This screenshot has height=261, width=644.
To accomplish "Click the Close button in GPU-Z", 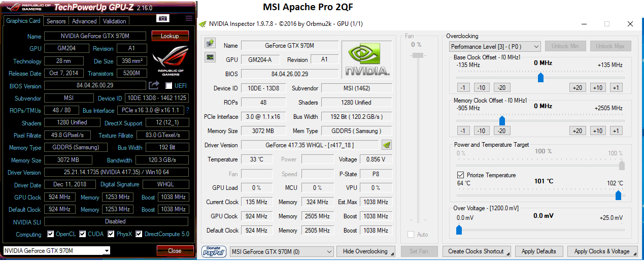I will (x=175, y=251).
